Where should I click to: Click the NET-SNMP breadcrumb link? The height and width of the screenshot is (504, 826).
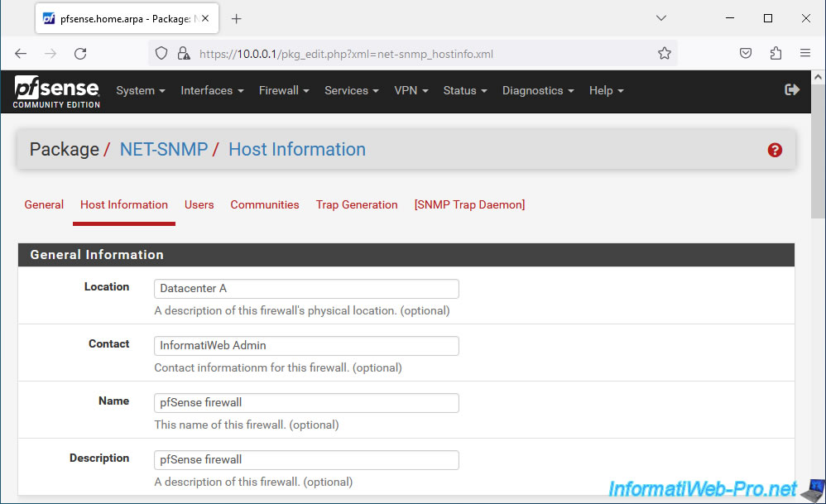coord(164,150)
